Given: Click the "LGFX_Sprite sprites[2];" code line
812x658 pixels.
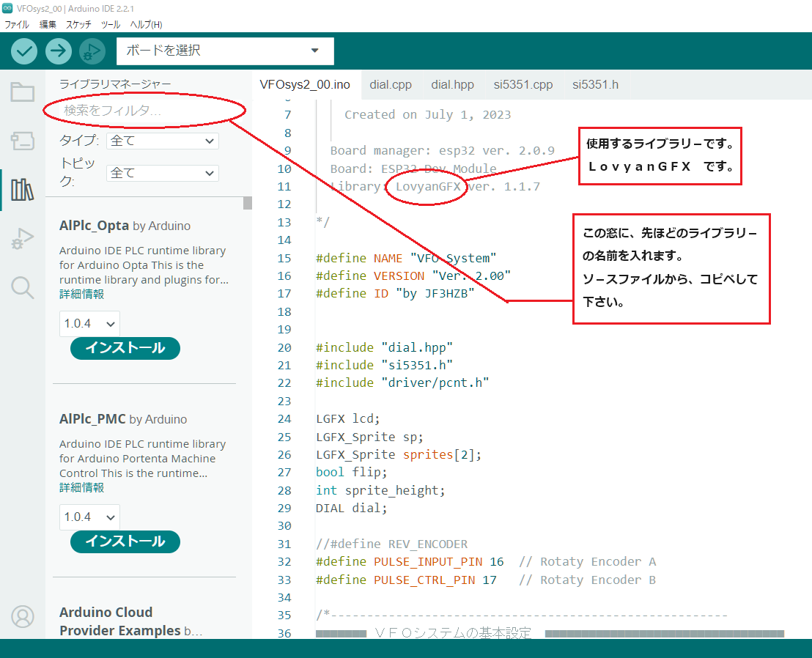Looking at the screenshot, I should tap(399, 454).
